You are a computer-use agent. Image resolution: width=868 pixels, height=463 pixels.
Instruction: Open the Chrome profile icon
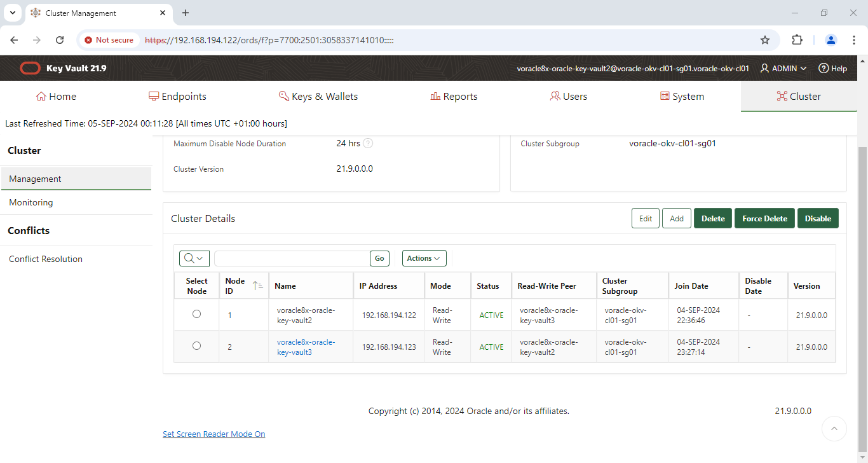tap(831, 40)
